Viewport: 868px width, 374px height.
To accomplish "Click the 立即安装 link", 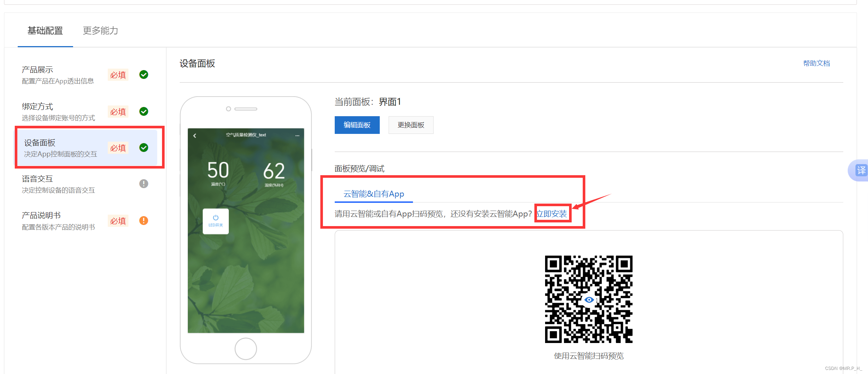I will coord(552,214).
